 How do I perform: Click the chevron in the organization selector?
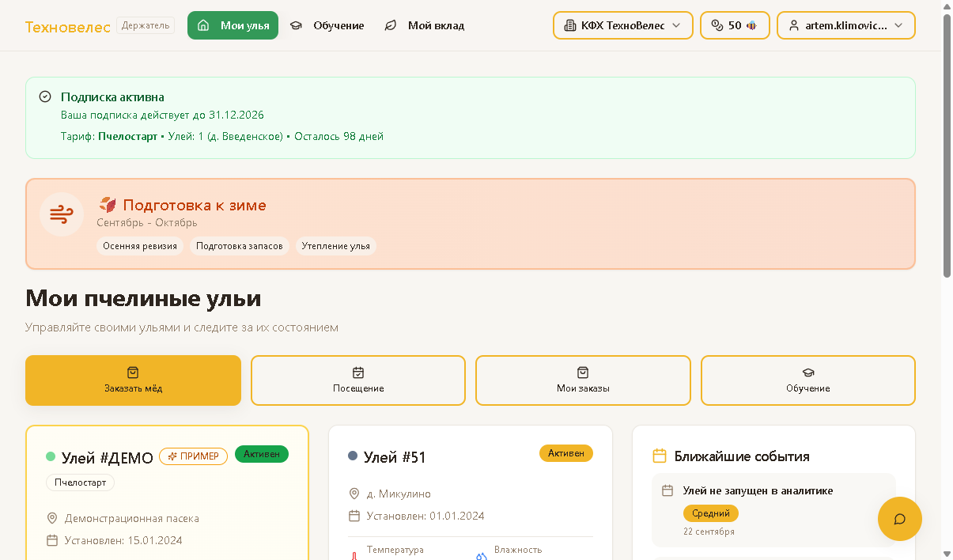[x=676, y=25]
